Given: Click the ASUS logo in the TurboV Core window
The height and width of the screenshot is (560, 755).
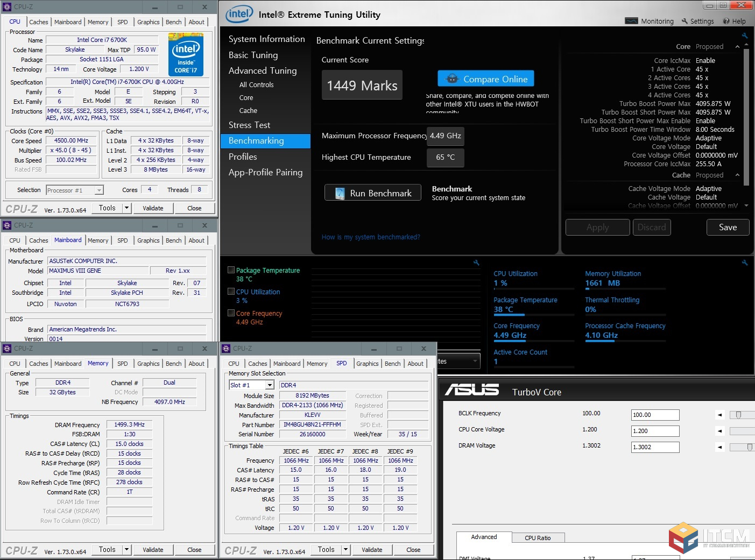Looking at the screenshot, I should [472, 389].
